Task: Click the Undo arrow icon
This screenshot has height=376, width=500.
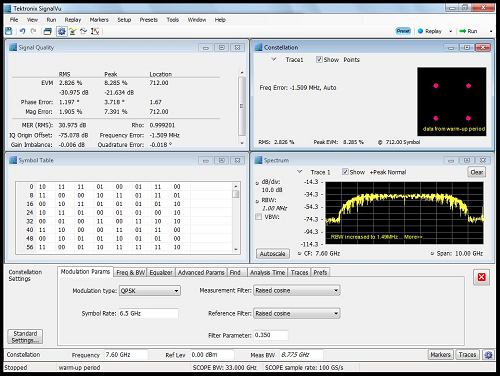Action: pyautogui.click(x=22, y=31)
